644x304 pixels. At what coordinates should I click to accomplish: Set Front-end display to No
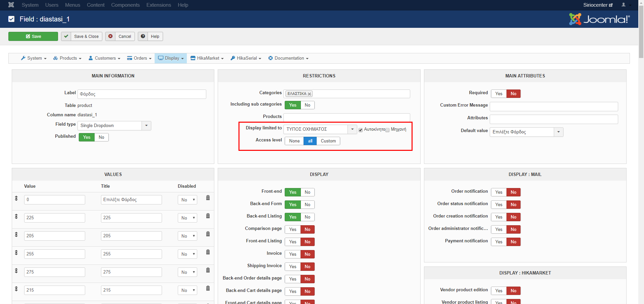[x=308, y=192]
